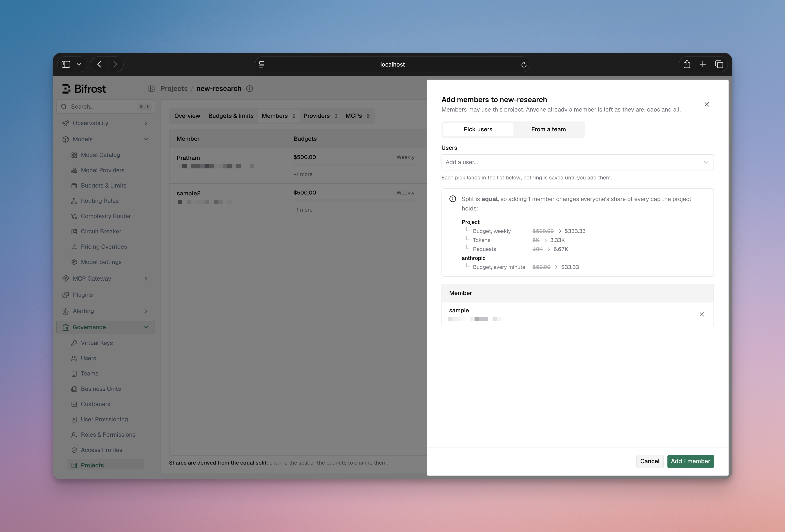Open the sidebar options dropdown arrow in Safari
Image resolution: width=785 pixels, height=532 pixels.
tap(79, 65)
